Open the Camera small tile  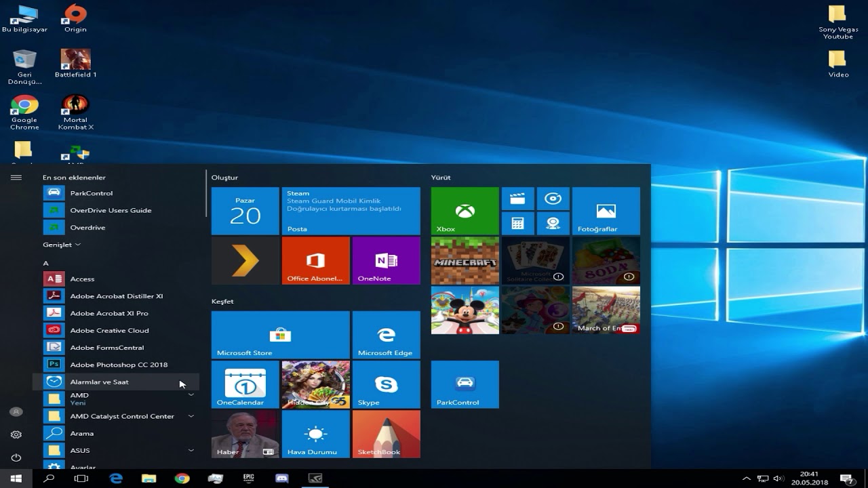[553, 224]
